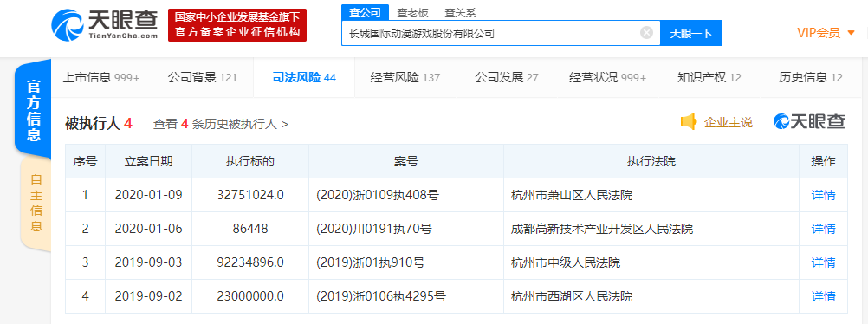
Task: Click the amount 23000000.0
Action: (250, 296)
